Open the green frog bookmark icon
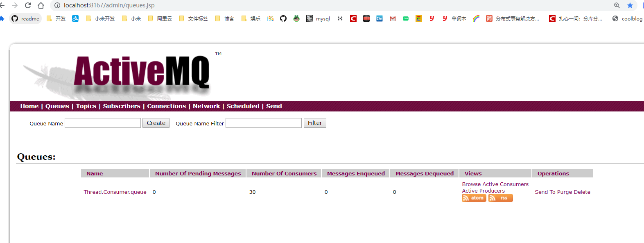Screen dimensions: 644x243 [296, 18]
